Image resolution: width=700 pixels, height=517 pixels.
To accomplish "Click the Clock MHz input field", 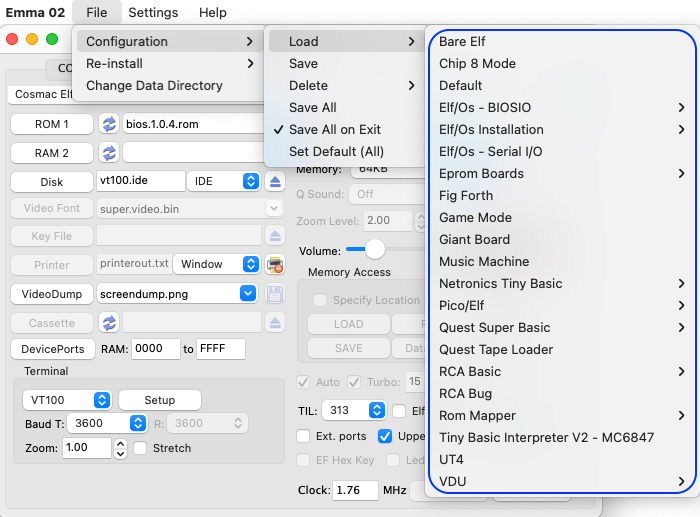I will point(355,490).
